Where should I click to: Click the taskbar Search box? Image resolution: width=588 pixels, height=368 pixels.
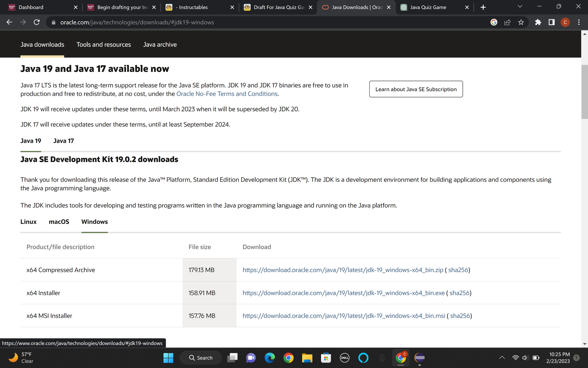pos(201,358)
